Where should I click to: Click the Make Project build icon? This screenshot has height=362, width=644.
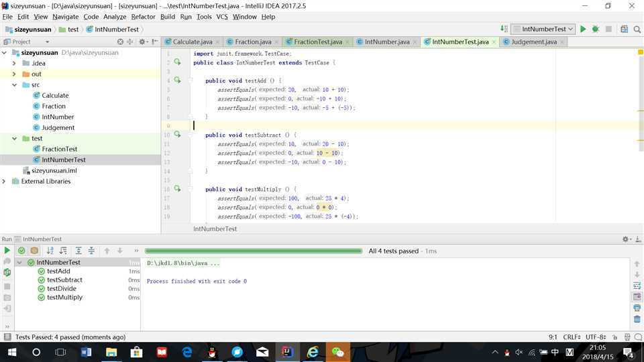504,29
